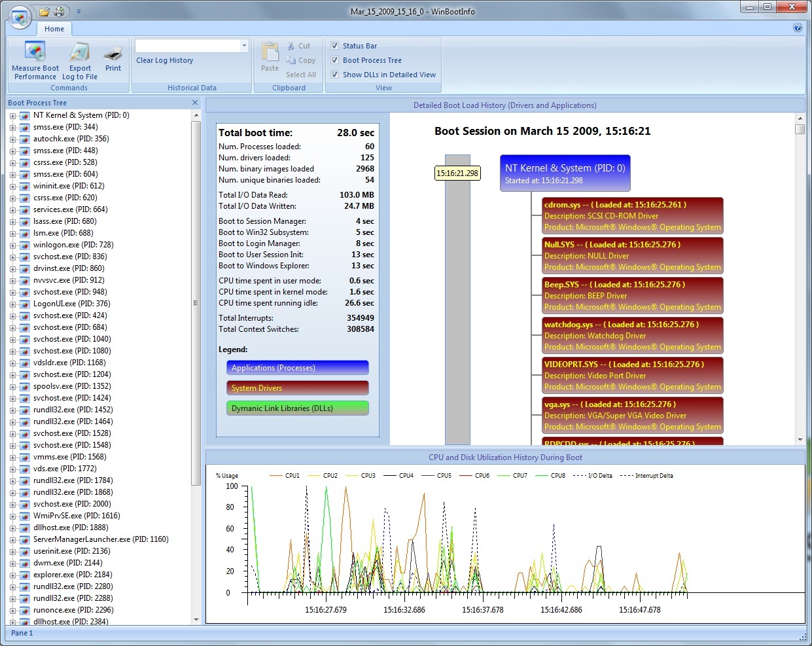Click Export Log to File

80,61
